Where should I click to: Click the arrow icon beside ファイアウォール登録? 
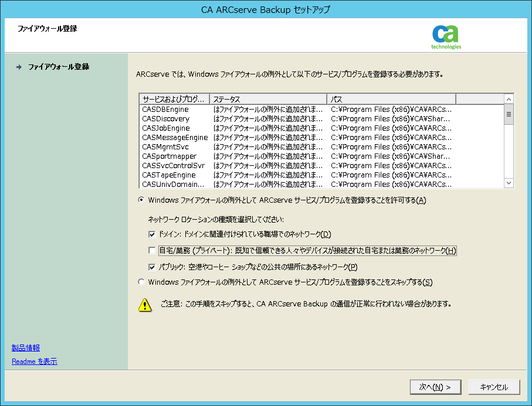point(19,67)
